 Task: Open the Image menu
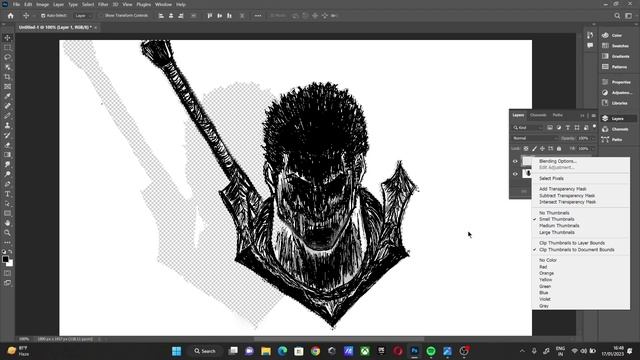click(x=42, y=4)
